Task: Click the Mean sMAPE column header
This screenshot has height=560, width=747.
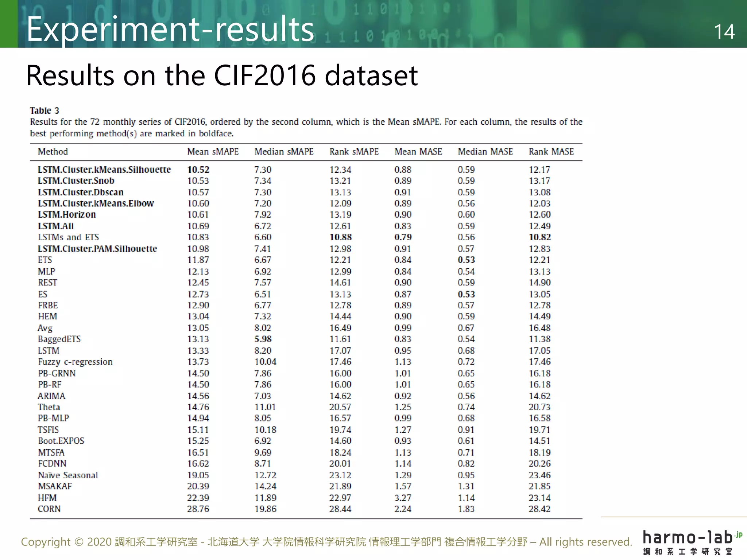Action: point(213,152)
